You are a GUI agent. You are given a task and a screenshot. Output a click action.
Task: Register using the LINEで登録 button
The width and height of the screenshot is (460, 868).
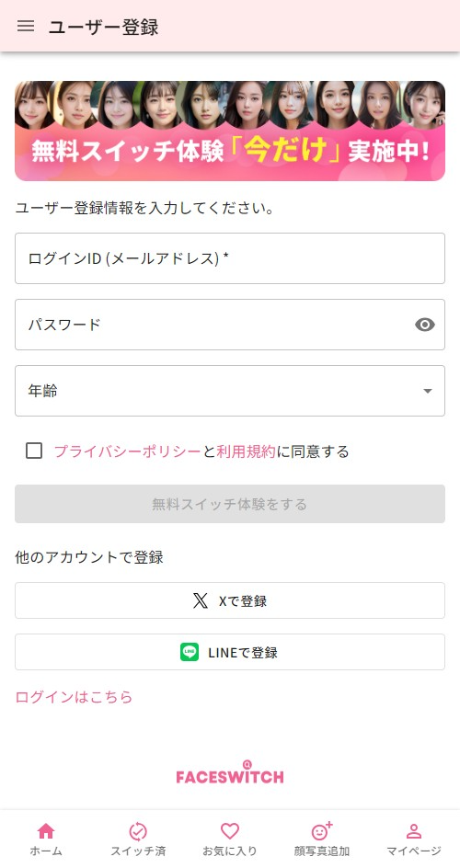(230, 652)
